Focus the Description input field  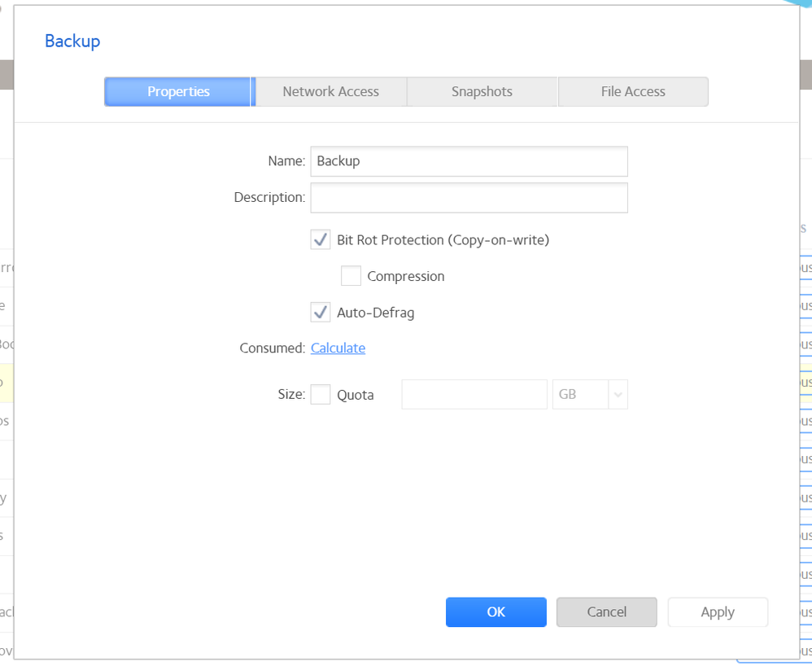tap(469, 198)
